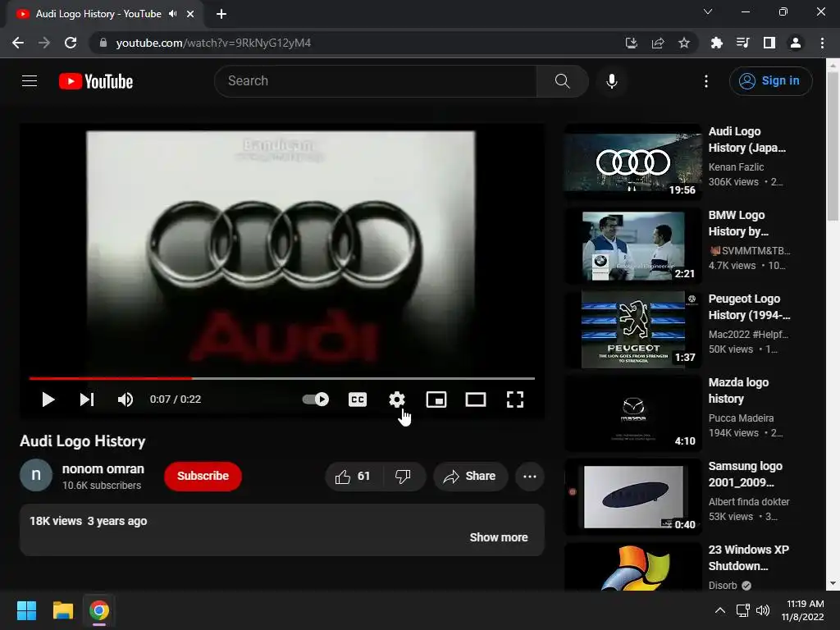Open media controls in Chrome toolbar
This screenshot has height=630, width=840.
coord(743,43)
